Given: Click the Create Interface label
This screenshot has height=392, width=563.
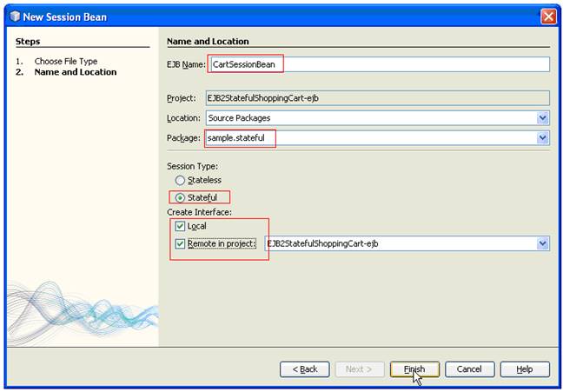Looking at the screenshot, I should (x=199, y=212).
